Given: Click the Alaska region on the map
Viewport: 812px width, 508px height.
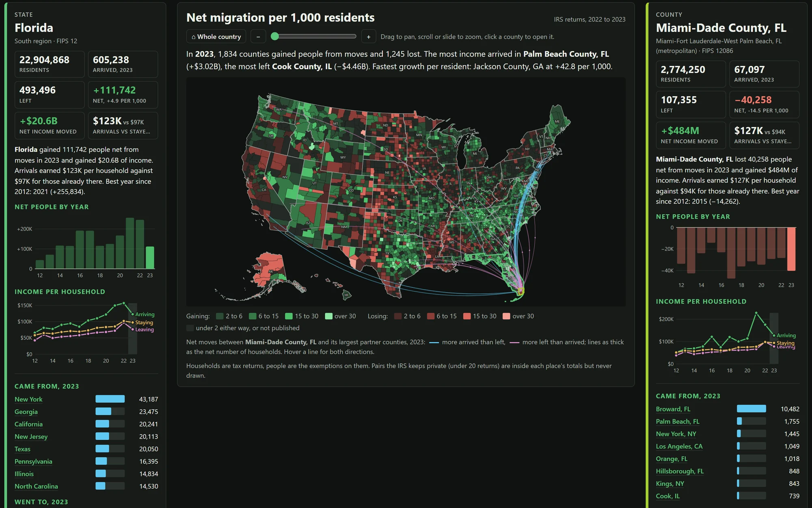Looking at the screenshot, I should [x=270, y=268].
